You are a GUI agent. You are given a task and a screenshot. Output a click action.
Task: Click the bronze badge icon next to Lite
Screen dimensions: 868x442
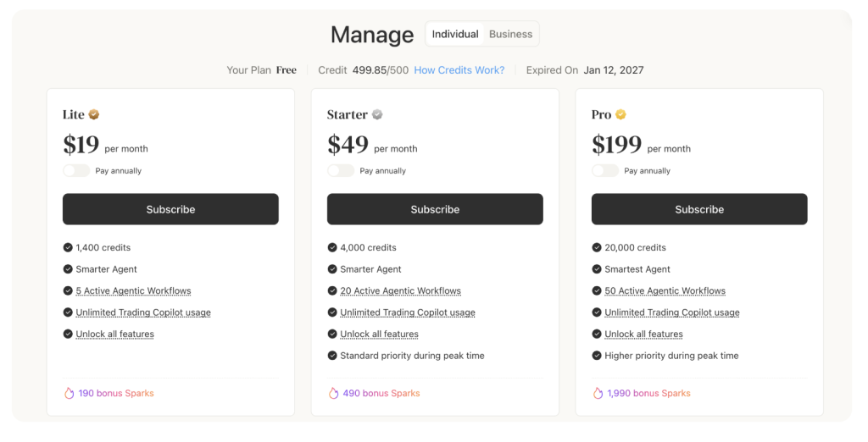[94, 115]
